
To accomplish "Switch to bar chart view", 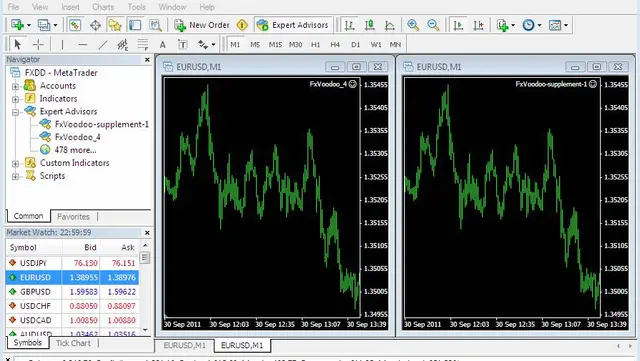I will point(349,25).
